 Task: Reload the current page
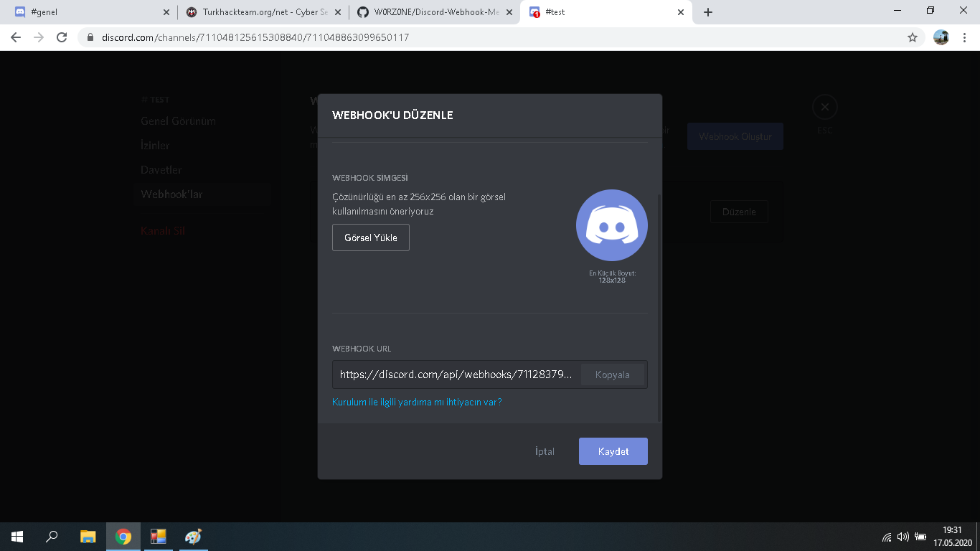62,37
